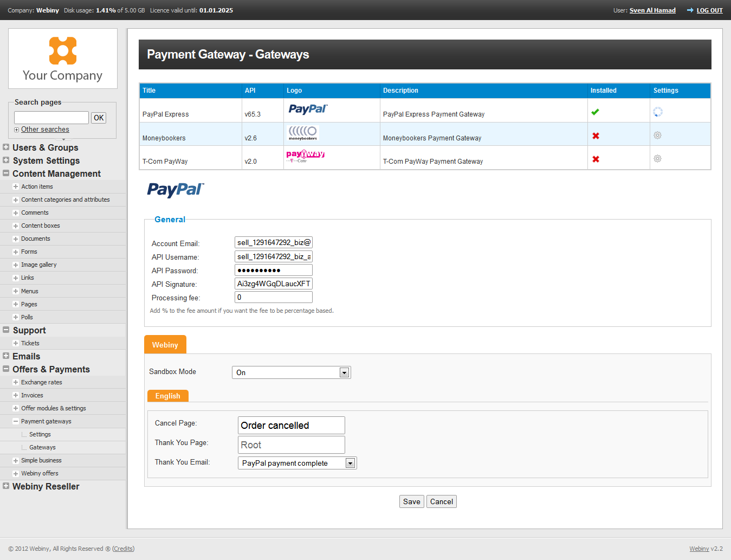Screen dimensions: 731x560
Task: Click the red X for T-Com PayWay
Action: click(596, 159)
